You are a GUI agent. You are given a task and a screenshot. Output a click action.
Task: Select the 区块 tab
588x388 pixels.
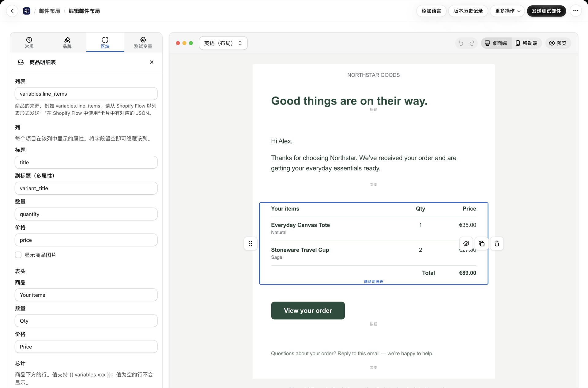coord(105,43)
